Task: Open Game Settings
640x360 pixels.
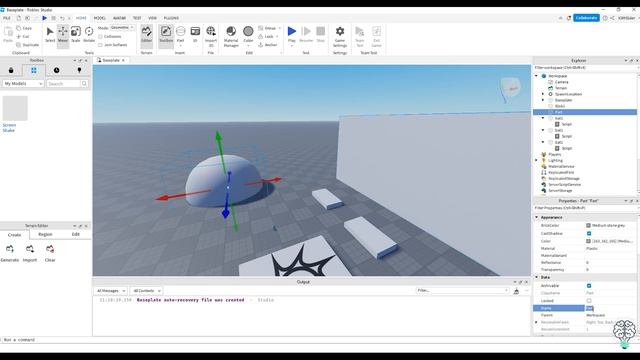Action: coord(340,36)
